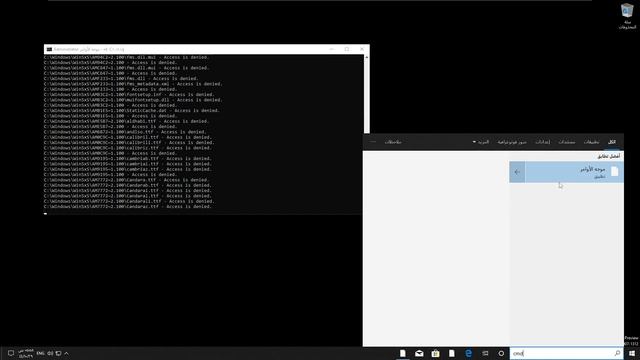640x360 pixels.
Task: Maximize the Command Prompt window
Action: [x=347, y=49]
